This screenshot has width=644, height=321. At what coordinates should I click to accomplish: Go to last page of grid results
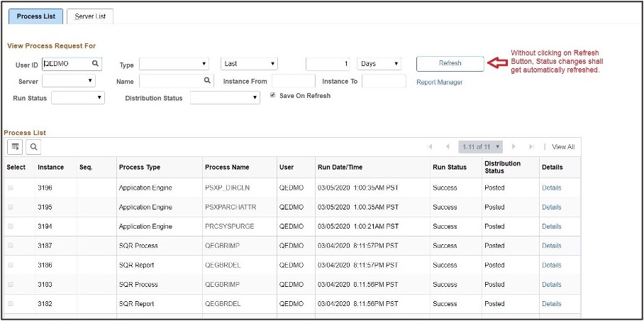[531, 147]
